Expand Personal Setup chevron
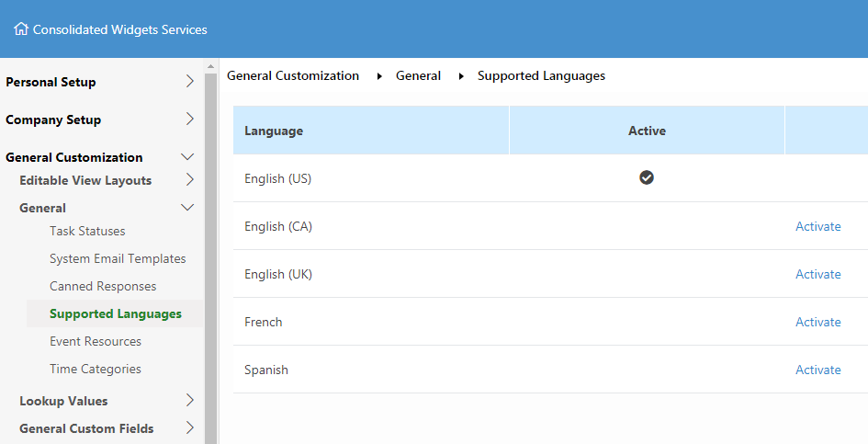Screen dimensions: 868x444 [x=190, y=82]
